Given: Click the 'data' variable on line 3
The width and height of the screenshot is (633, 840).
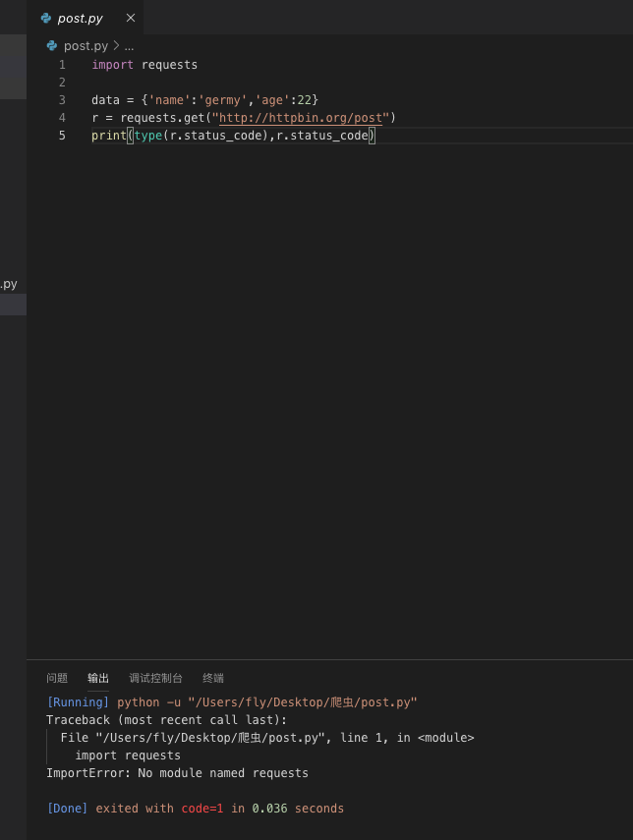Looking at the screenshot, I should (x=105, y=100).
